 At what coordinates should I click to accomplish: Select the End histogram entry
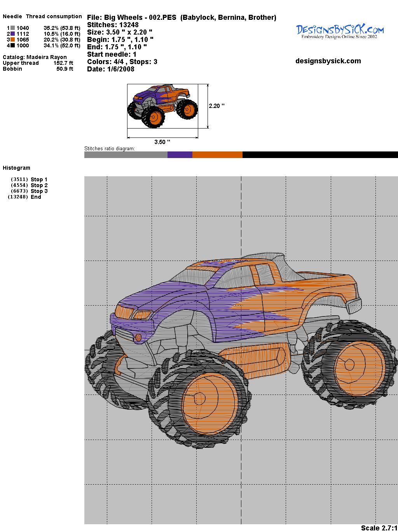point(36,197)
